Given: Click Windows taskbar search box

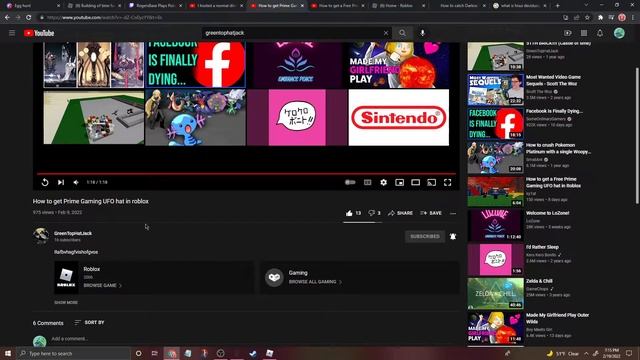Looking at the screenshot, I should (x=73, y=353).
